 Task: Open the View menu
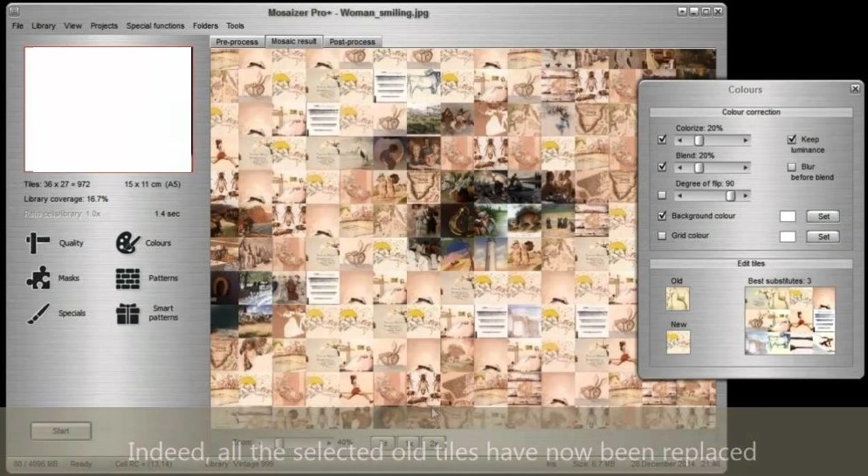pos(72,25)
